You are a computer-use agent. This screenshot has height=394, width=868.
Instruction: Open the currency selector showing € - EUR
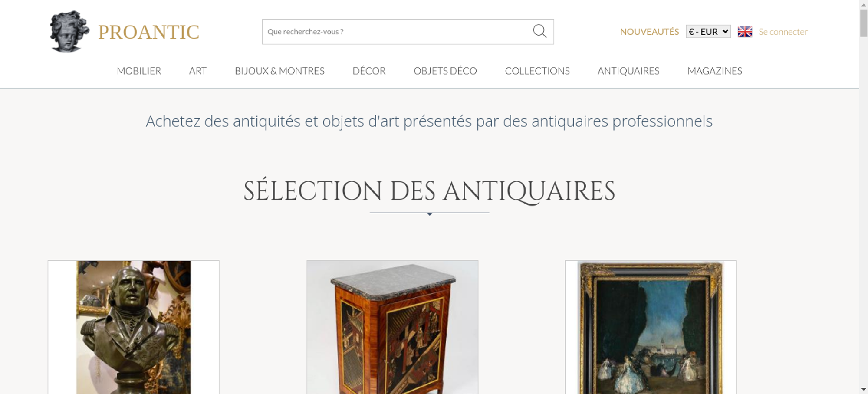[708, 32]
